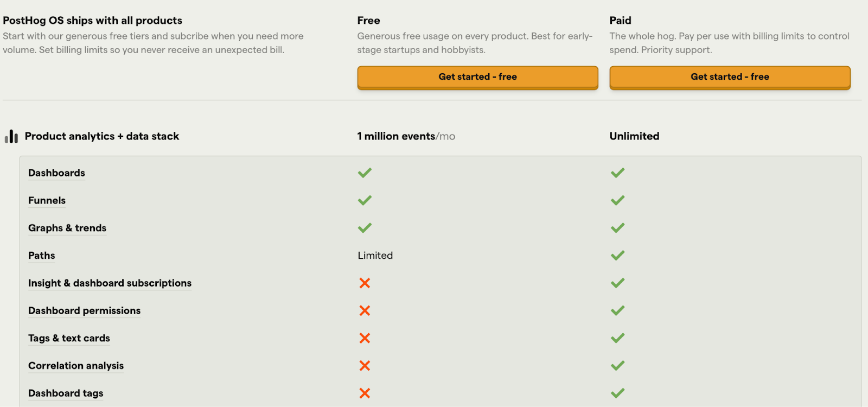868x407 pixels.
Task: Click the red X for Correlation analysis
Action: (365, 366)
